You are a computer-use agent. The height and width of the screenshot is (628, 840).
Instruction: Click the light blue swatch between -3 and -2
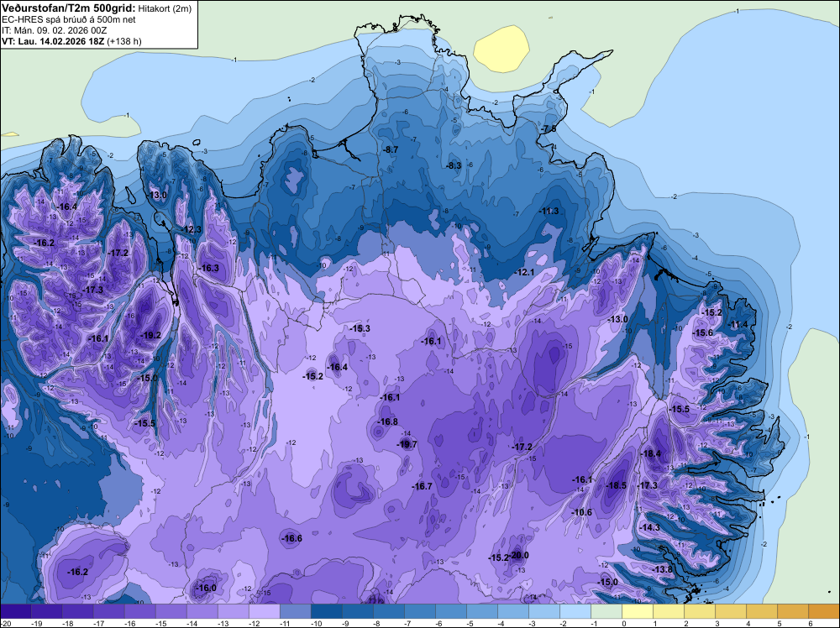[544, 611]
